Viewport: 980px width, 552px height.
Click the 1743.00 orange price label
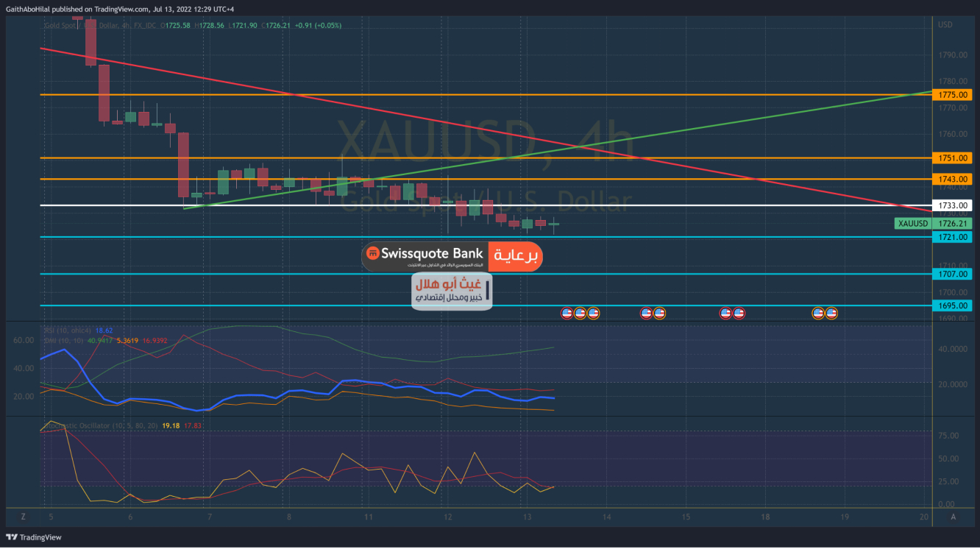click(951, 179)
